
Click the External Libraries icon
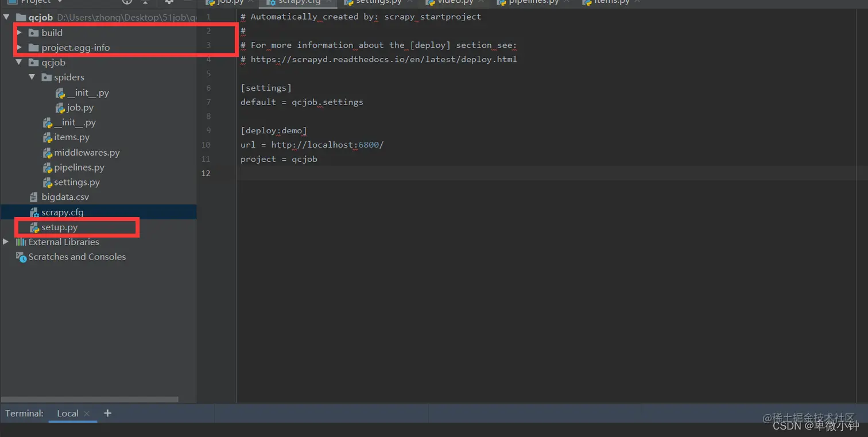pyautogui.click(x=21, y=242)
